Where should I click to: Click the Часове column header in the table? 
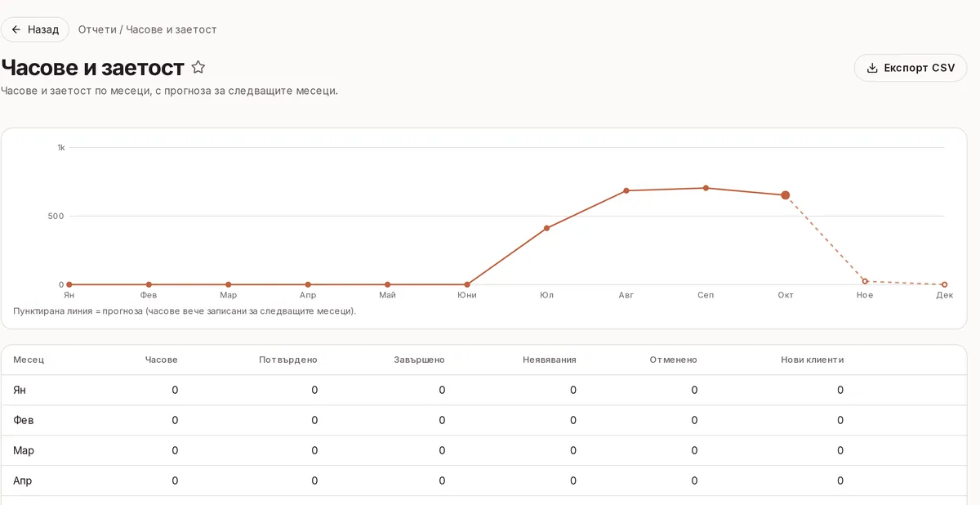pyautogui.click(x=161, y=360)
